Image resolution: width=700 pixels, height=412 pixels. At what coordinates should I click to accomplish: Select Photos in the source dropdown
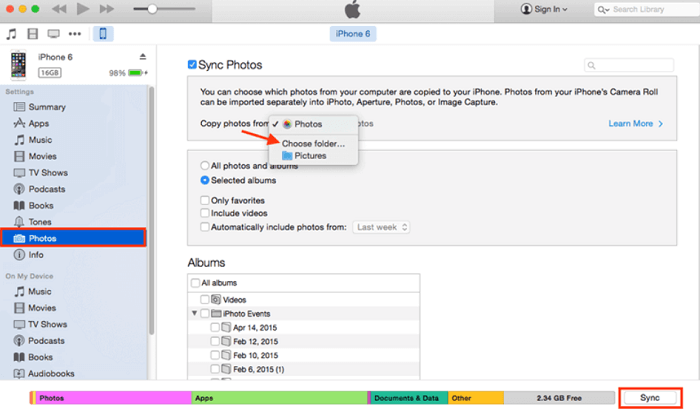click(x=313, y=124)
